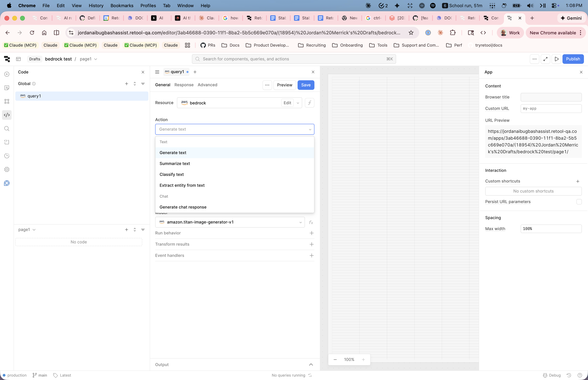Select the Code panel icon in the left sidebar
The image size is (588, 380).
pyautogui.click(x=7, y=115)
